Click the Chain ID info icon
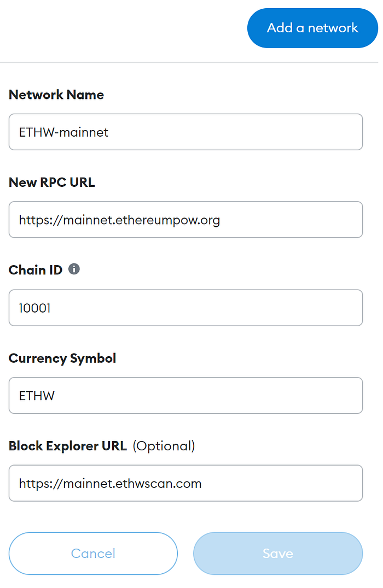 pyautogui.click(x=74, y=269)
